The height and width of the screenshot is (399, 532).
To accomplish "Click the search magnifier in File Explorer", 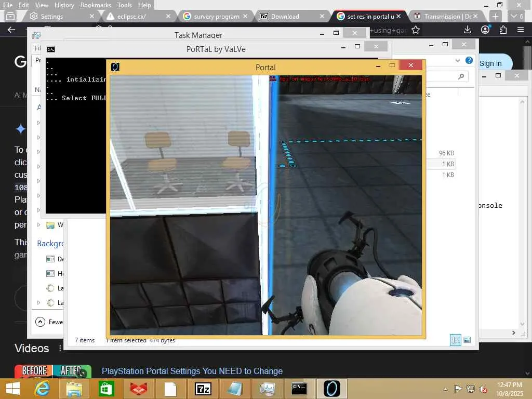I will [461, 77].
